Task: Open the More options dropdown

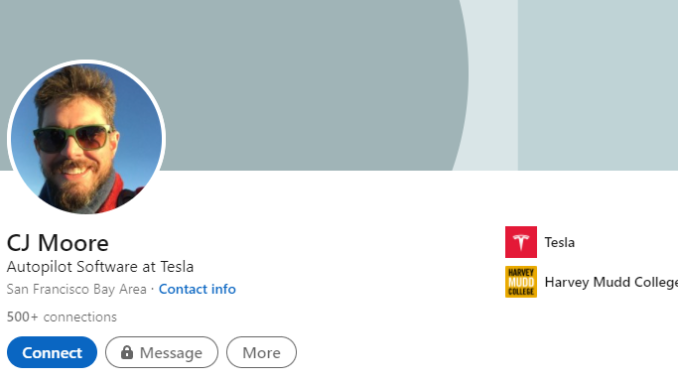Action: point(262,352)
